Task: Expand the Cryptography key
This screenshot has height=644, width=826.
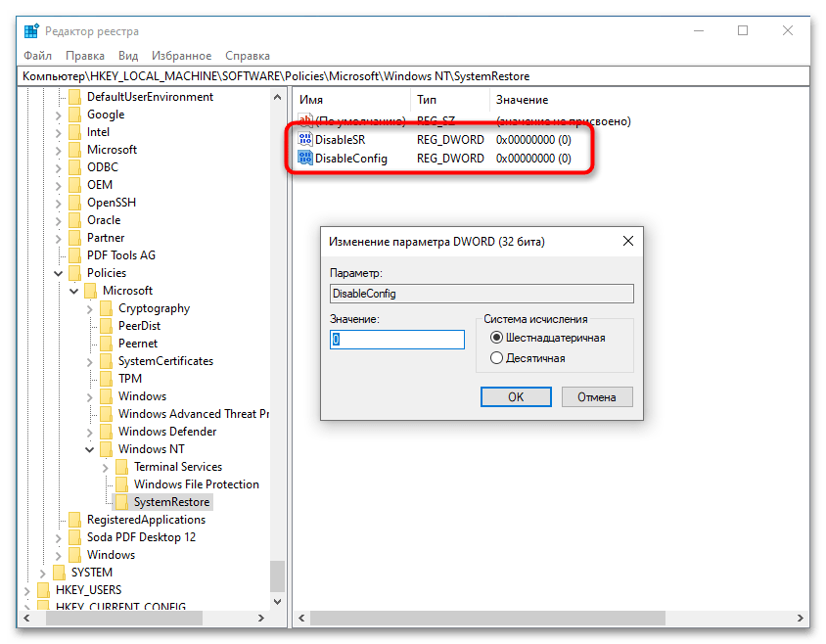Action: point(90,309)
